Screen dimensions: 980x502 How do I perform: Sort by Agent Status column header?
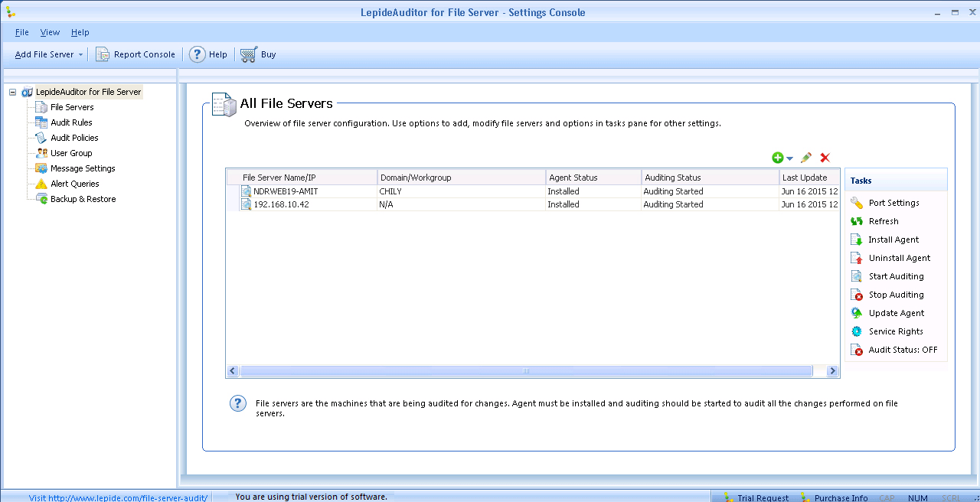click(x=594, y=178)
